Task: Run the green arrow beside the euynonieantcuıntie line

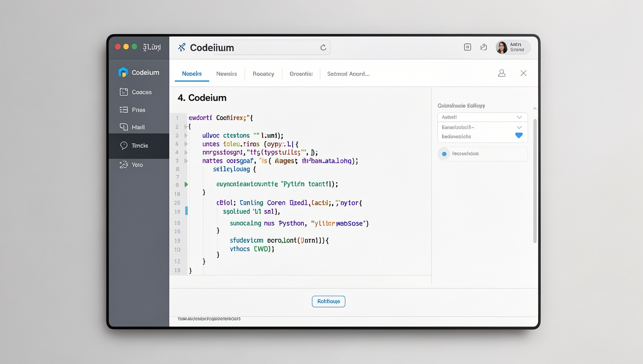Action: click(186, 184)
